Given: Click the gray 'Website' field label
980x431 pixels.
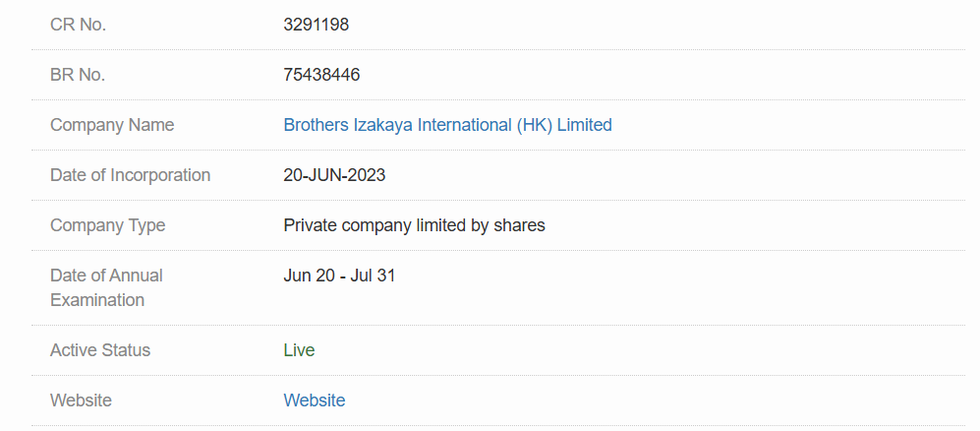Looking at the screenshot, I should click(x=81, y=400).
